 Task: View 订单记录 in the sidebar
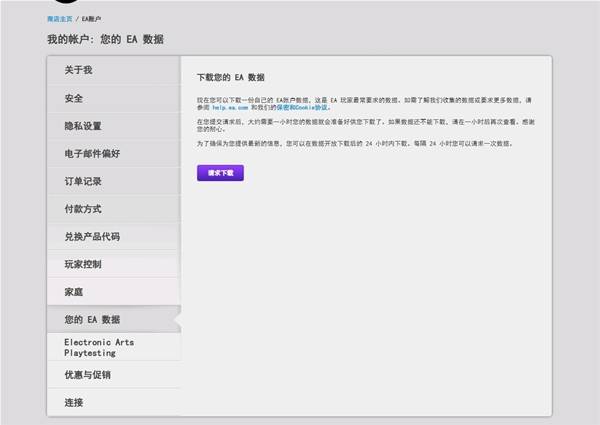[x=114, y=181]
